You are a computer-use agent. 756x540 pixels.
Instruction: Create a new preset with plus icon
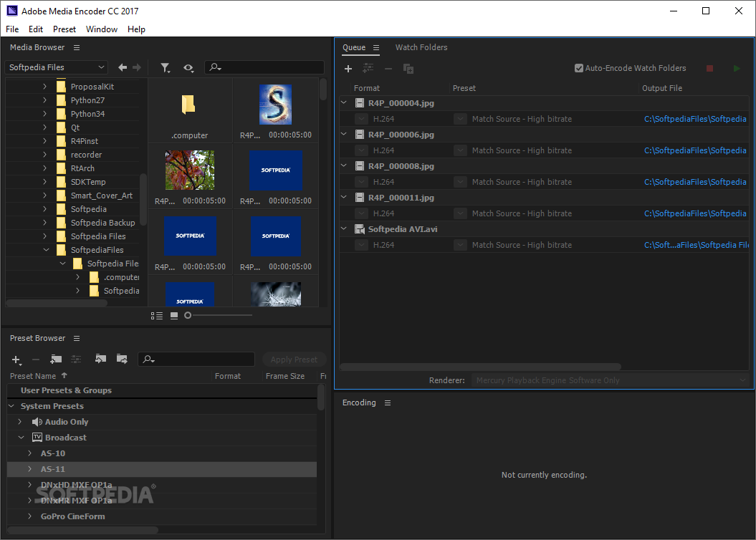pos(16,360)
